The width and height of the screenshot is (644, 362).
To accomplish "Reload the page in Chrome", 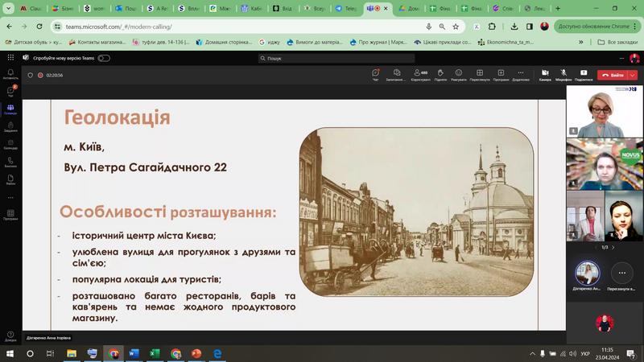I will (39, 27).
